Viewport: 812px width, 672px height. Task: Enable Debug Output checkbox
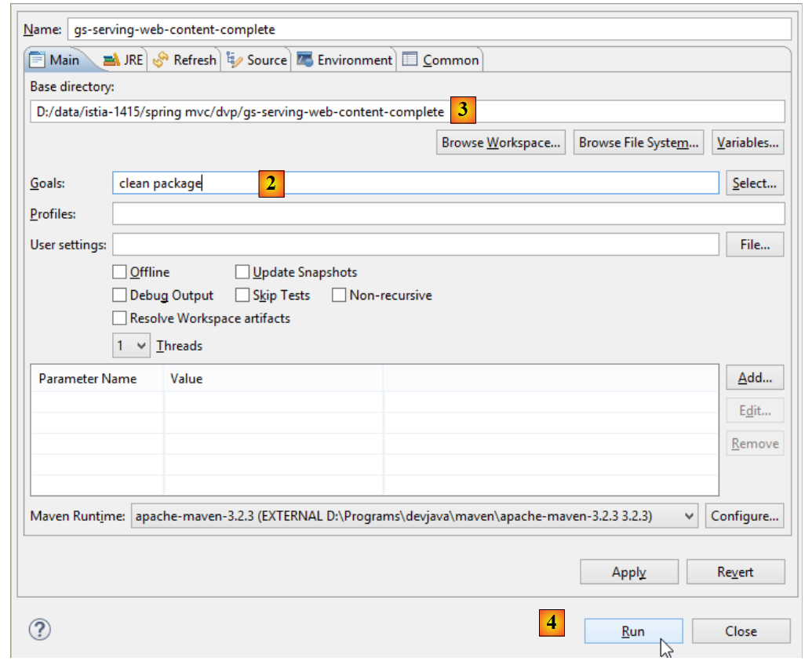[119, 296]
